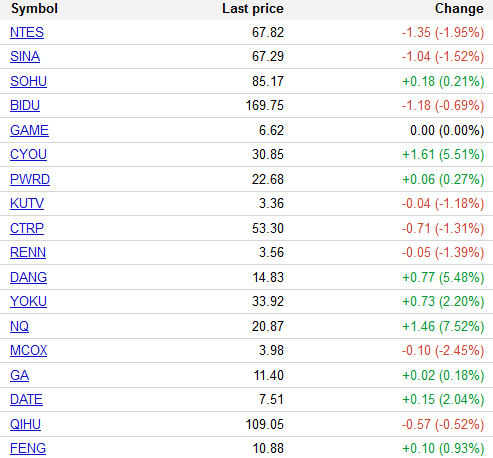This screenshot has height=458, width=493.
Task: Open the GA stock link
Action: point(19,375)
